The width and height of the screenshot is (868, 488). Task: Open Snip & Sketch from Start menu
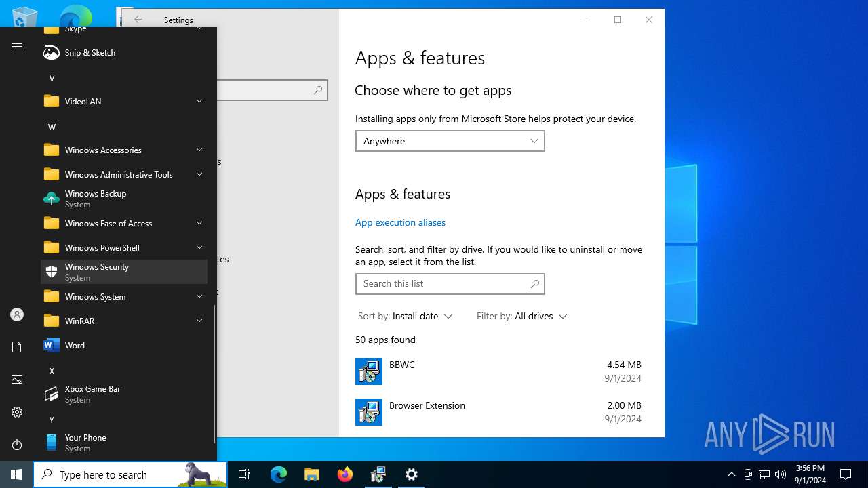point(124,53)
